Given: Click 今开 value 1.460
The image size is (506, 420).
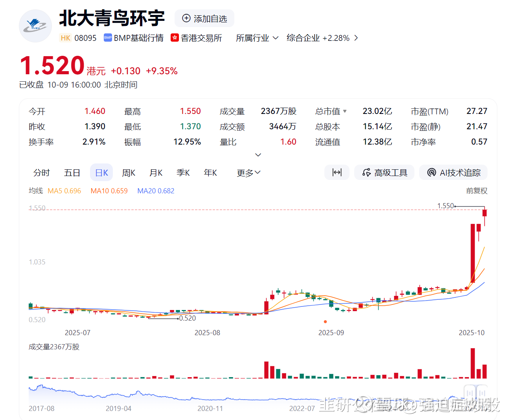Looking at the screenshot, I should pos(95,111).
